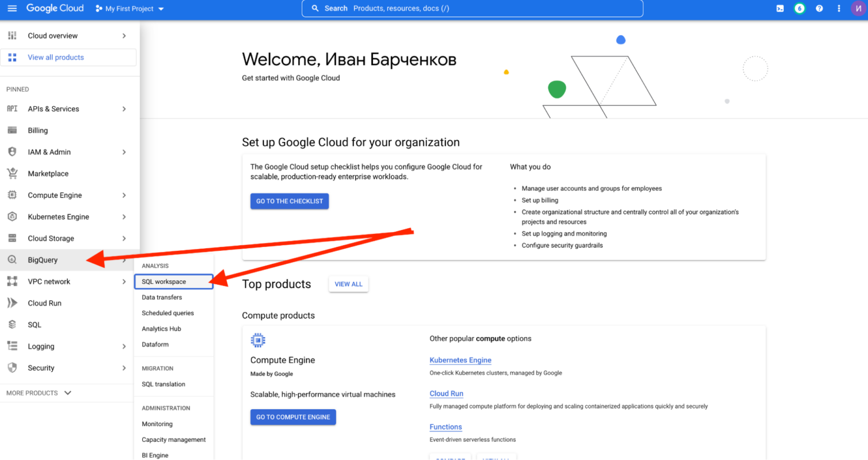Click the Compute Engine product card icon
This screenshot has width=868, height=460.
click(x=258, y=340)
